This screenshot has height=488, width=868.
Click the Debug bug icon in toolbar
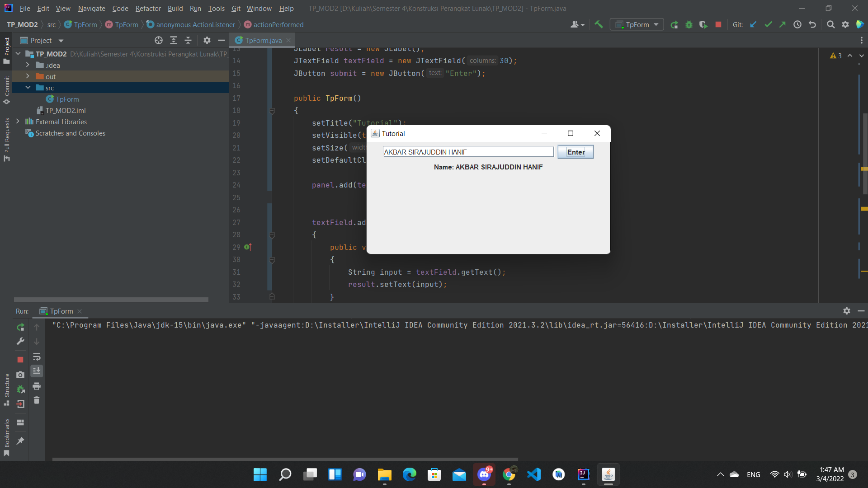click(x=689, y=25)
